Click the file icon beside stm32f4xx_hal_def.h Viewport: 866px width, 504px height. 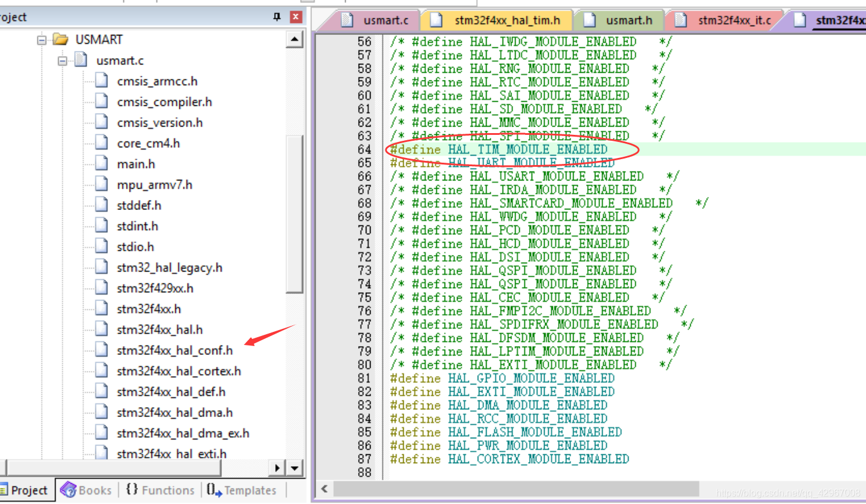102,391
